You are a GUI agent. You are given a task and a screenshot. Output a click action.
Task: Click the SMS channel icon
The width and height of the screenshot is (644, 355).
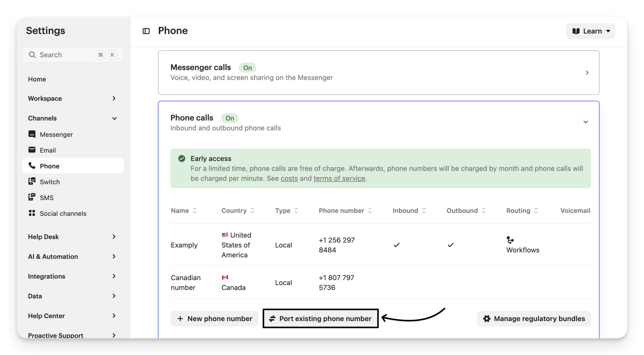[32, 197]
